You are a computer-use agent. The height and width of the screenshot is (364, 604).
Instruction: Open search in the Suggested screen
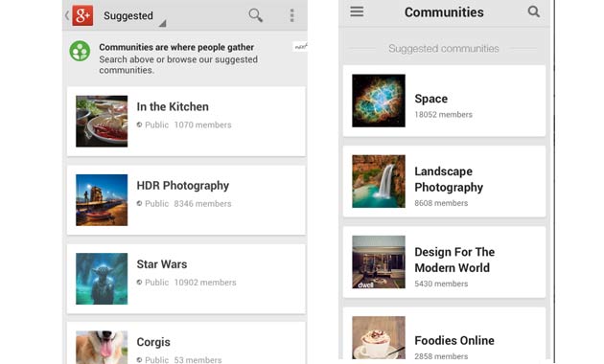(255, 15)
